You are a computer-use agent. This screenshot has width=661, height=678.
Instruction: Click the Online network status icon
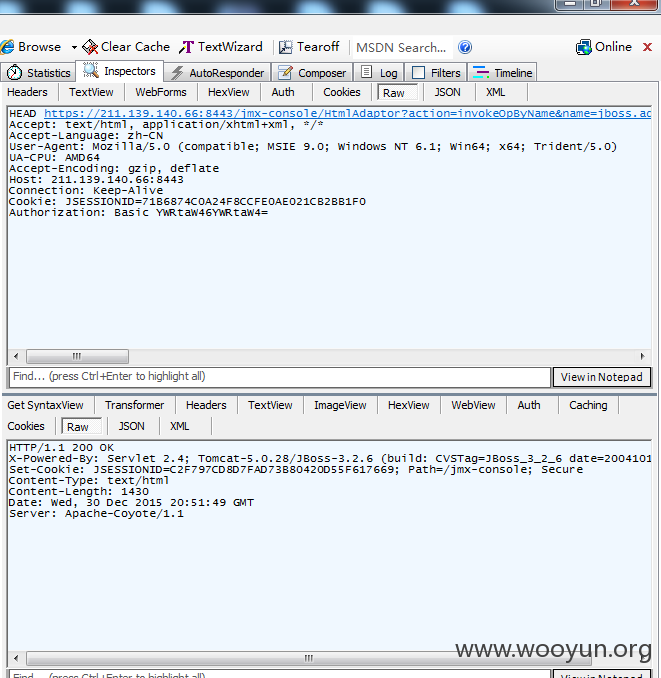click(x=584, y=47)
